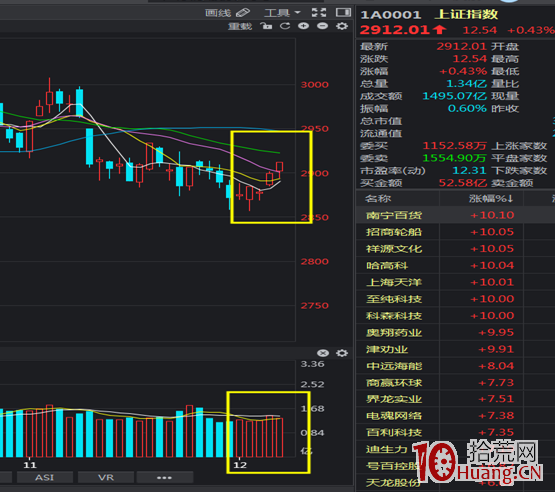
Task: Select stock row 南宁百货
Action: [x=455, y=215]
